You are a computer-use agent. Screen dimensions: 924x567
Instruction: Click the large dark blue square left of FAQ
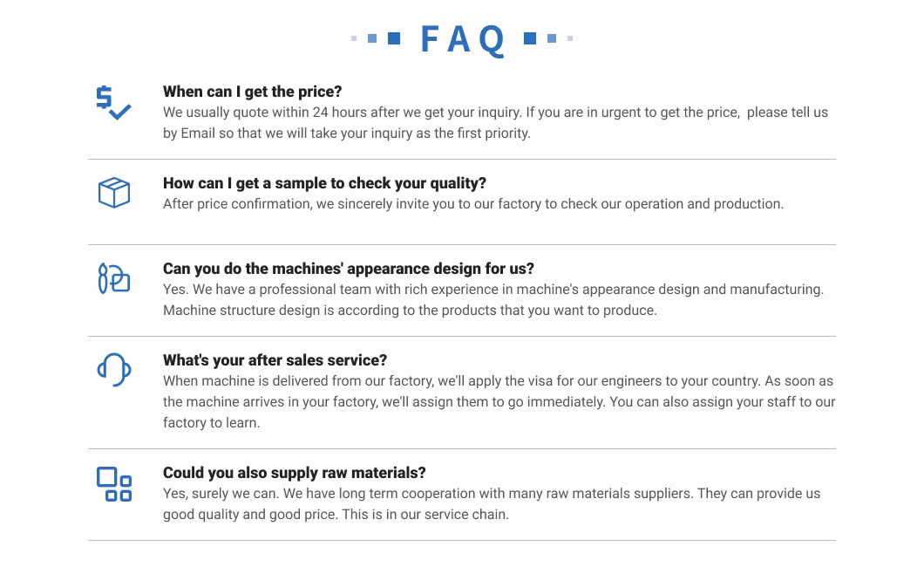(x=394, y=38)
